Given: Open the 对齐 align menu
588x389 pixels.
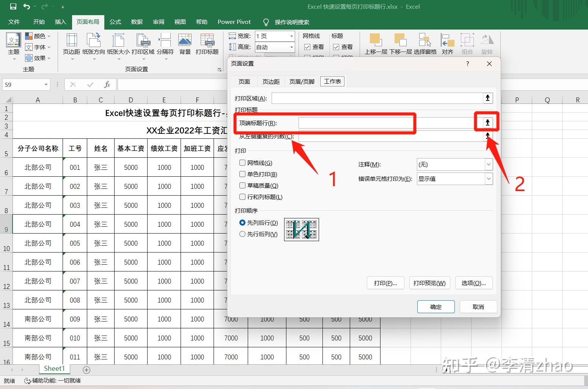Looking at the screenshot, I should [448, 44].
